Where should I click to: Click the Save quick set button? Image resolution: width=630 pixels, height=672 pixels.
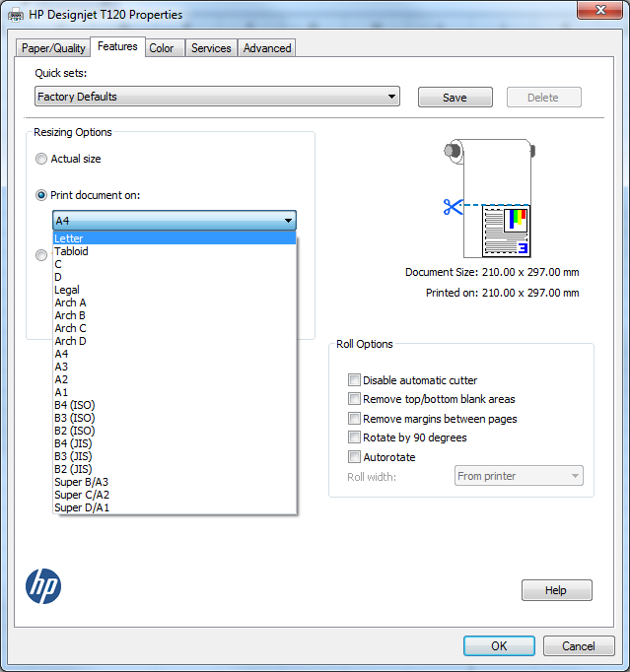[x=455, y=98]
